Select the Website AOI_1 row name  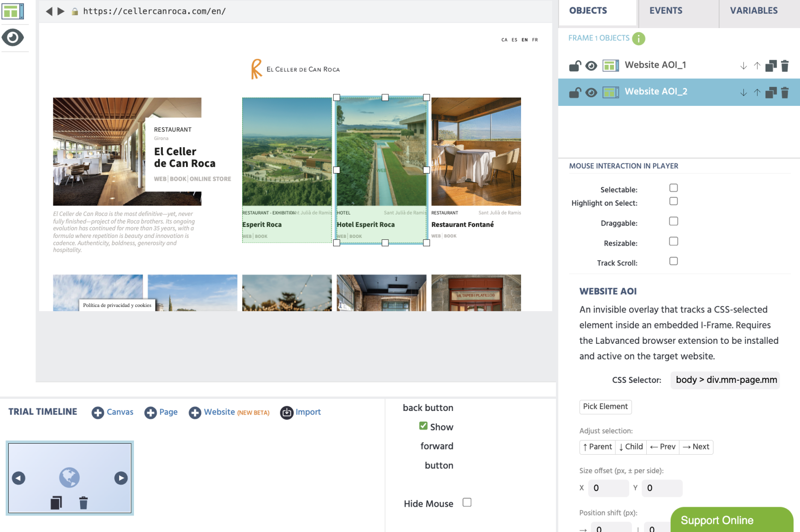pos(655,65)
